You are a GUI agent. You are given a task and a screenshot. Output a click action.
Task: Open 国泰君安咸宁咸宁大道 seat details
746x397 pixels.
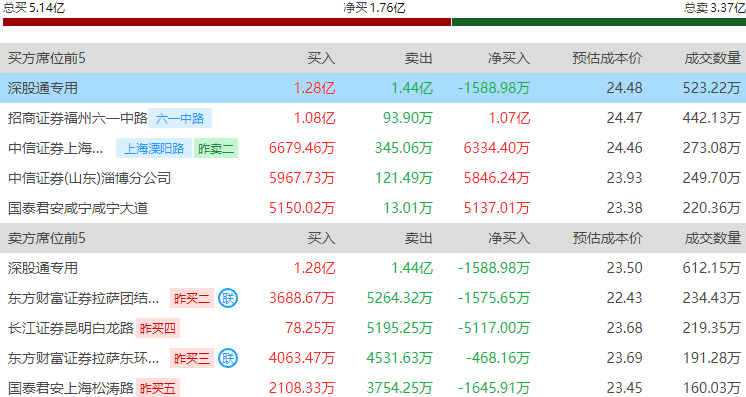click(x=78, y=208)
